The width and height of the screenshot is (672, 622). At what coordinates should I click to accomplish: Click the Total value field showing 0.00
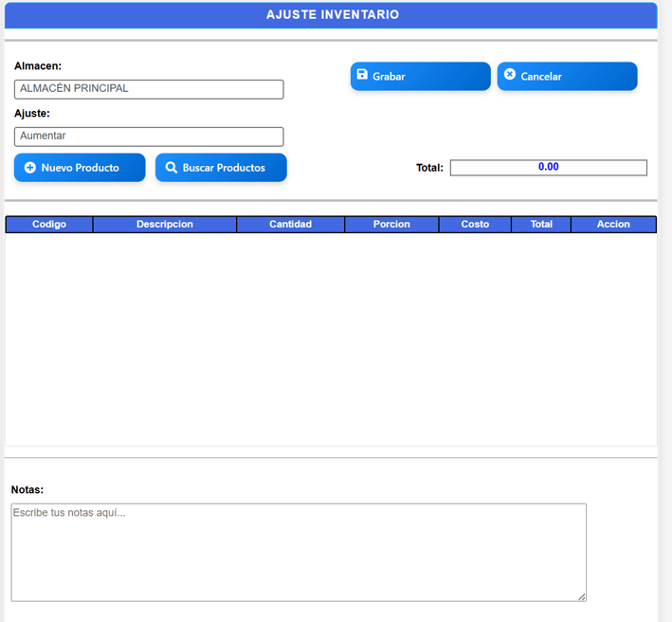[549, 168]
